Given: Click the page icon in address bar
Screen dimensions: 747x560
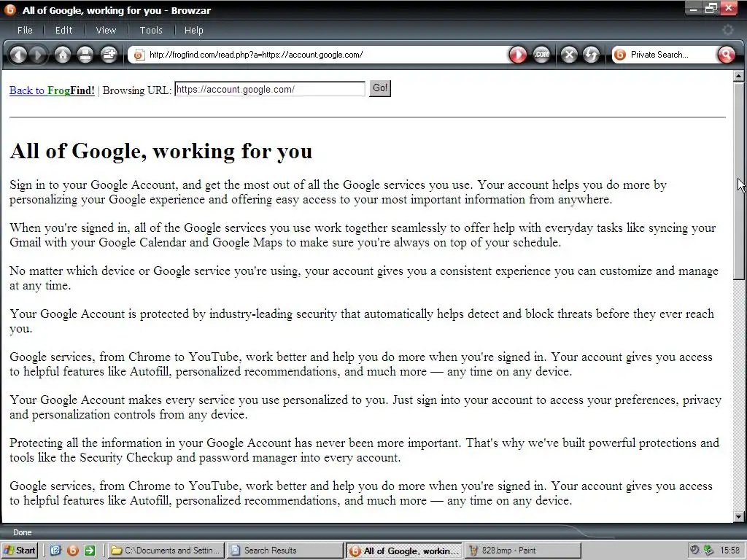Looking at the screenshot, I should pos(139,55).
